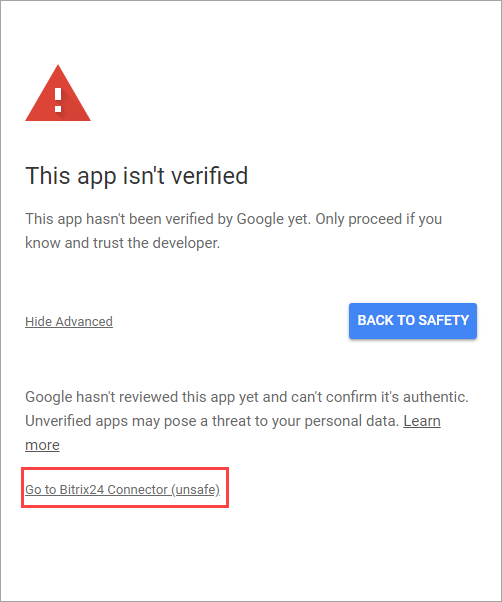This screenshot has width=502, height=602.
Task: Click the underlined word "more" on the last link line
Action: pos(42,445)
